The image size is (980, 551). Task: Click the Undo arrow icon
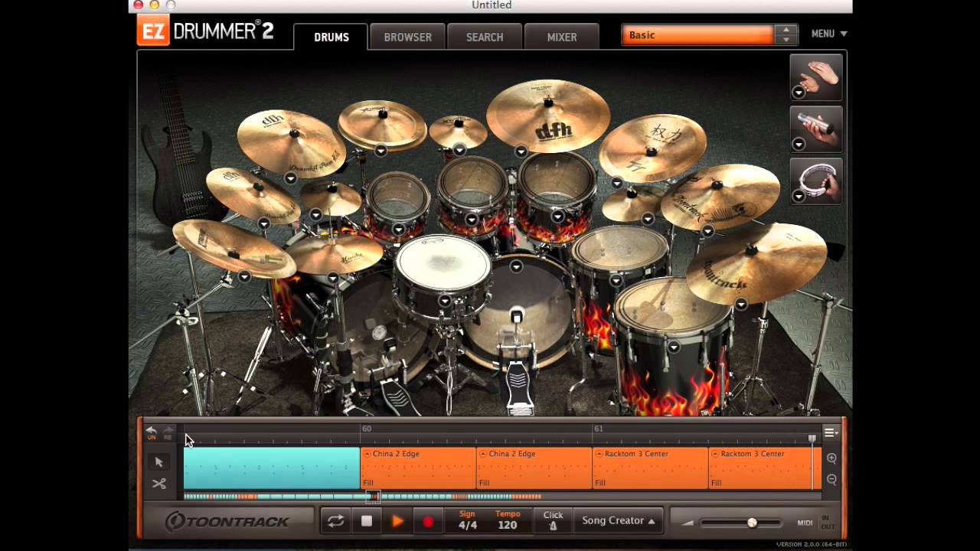coord(151,432)
